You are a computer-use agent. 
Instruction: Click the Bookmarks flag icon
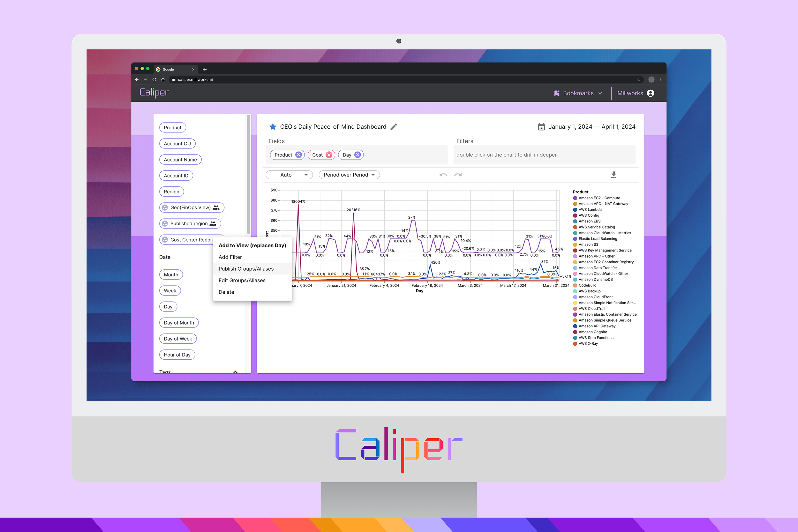[556, 93]
